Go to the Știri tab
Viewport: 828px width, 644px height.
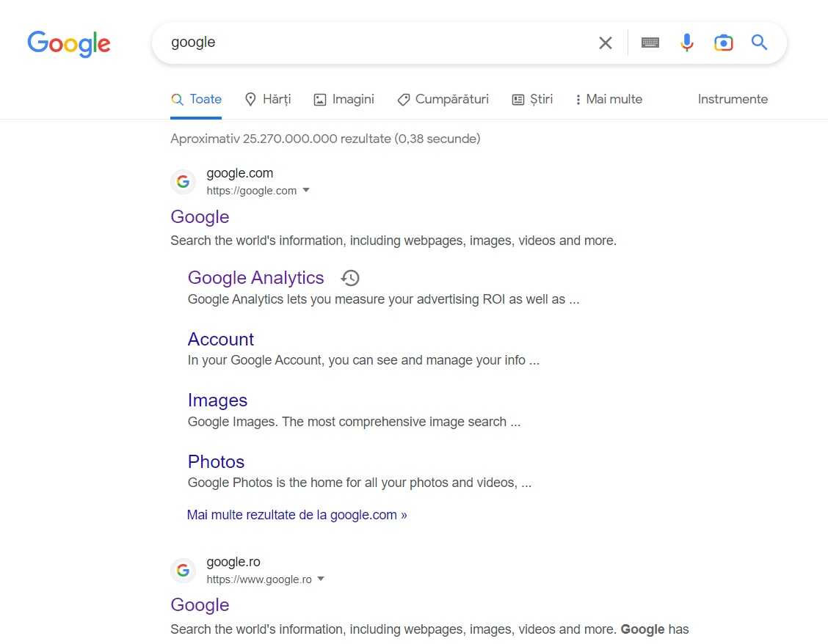point(532,100)
